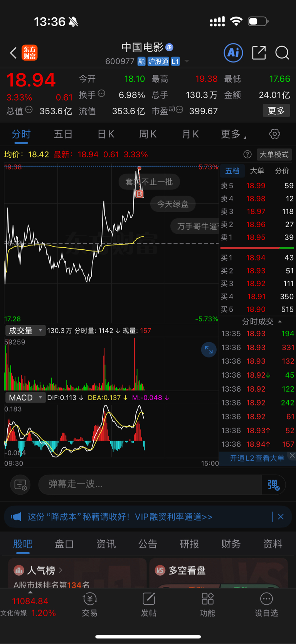Screen dimensions: 296x644
Task: Tap the 东方财富 logo icon
Action: click(29, 53)
